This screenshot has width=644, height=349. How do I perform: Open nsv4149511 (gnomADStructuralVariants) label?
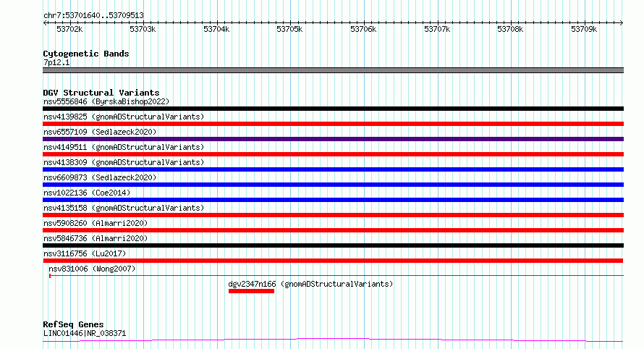coord(124,147)
